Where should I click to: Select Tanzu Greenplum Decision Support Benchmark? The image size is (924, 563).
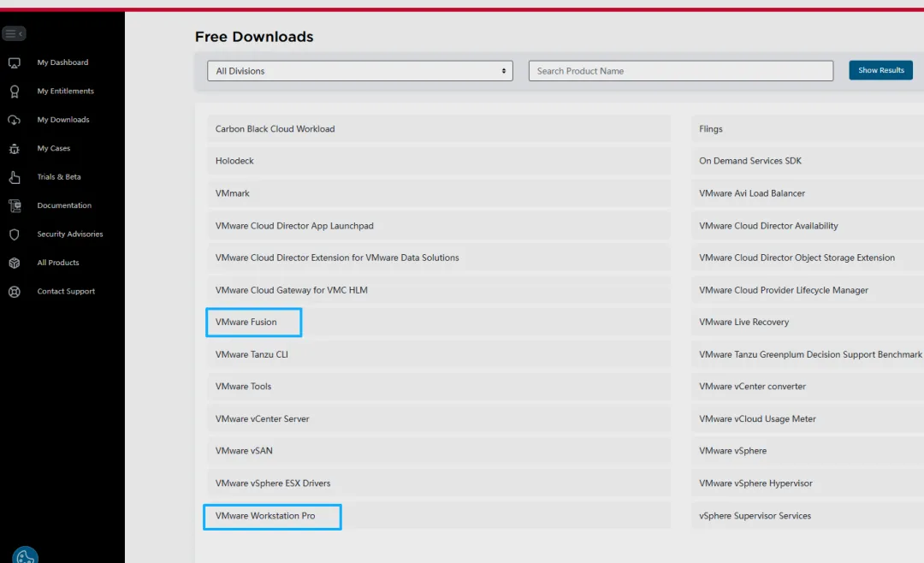tap(808, 354)
